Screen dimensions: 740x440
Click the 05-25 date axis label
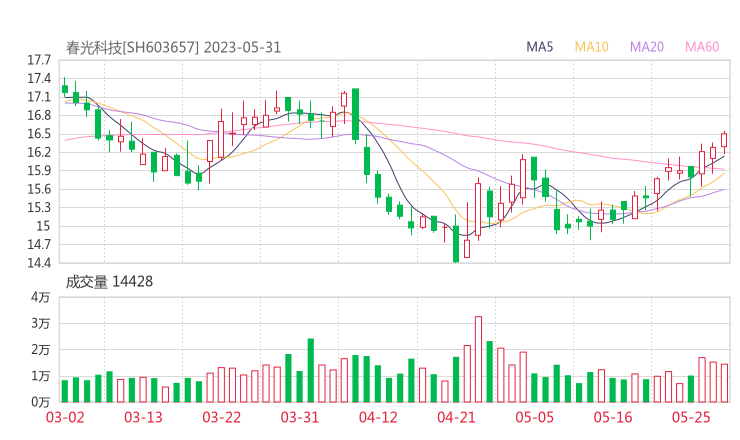(691, 417)
